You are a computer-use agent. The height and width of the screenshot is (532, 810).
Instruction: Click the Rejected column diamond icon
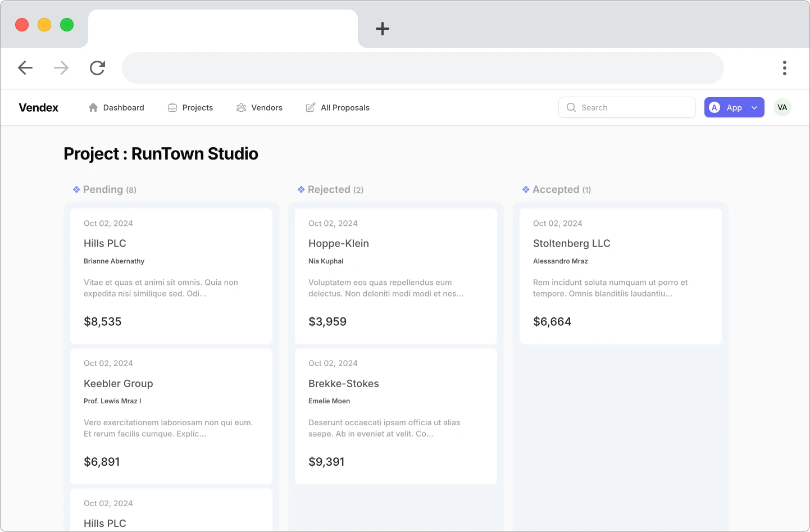301,190
